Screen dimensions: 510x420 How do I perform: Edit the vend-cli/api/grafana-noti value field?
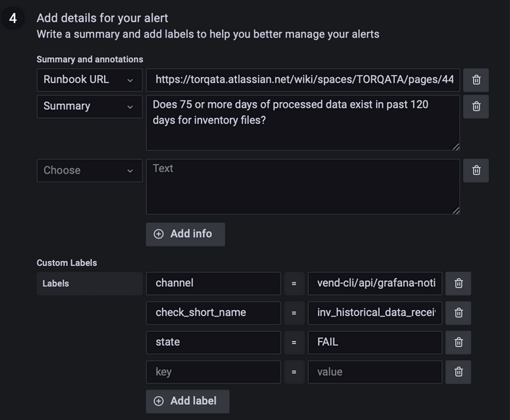click(x=375, y=283)
